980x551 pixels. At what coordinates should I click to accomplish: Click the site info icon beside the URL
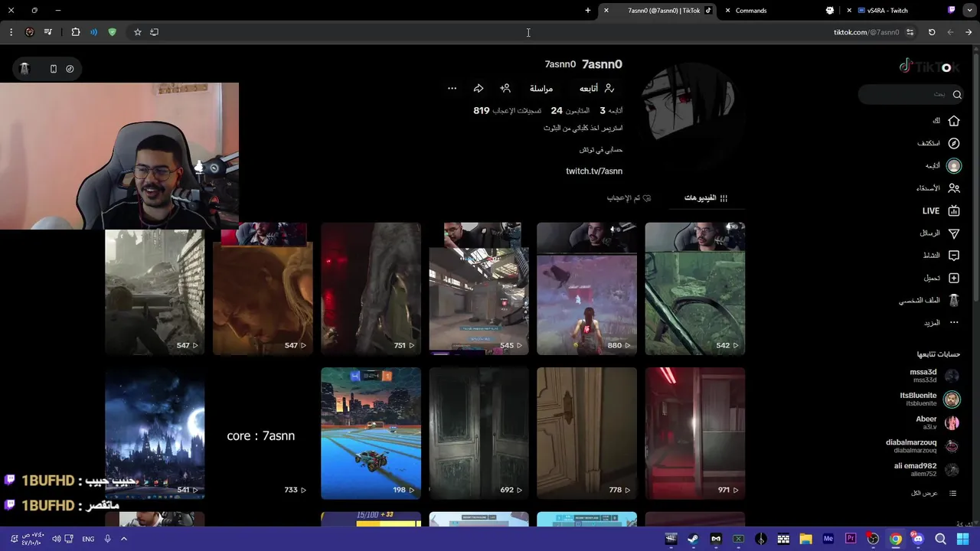(910, 32)
